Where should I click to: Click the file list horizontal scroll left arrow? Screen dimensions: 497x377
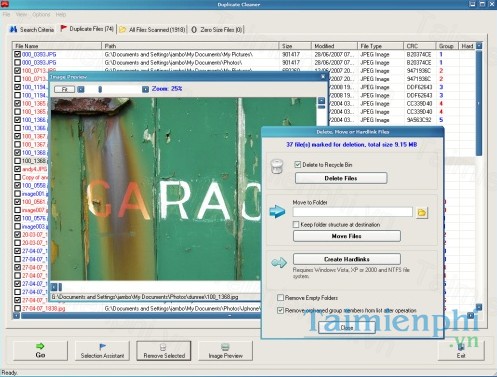pos(16,315)
